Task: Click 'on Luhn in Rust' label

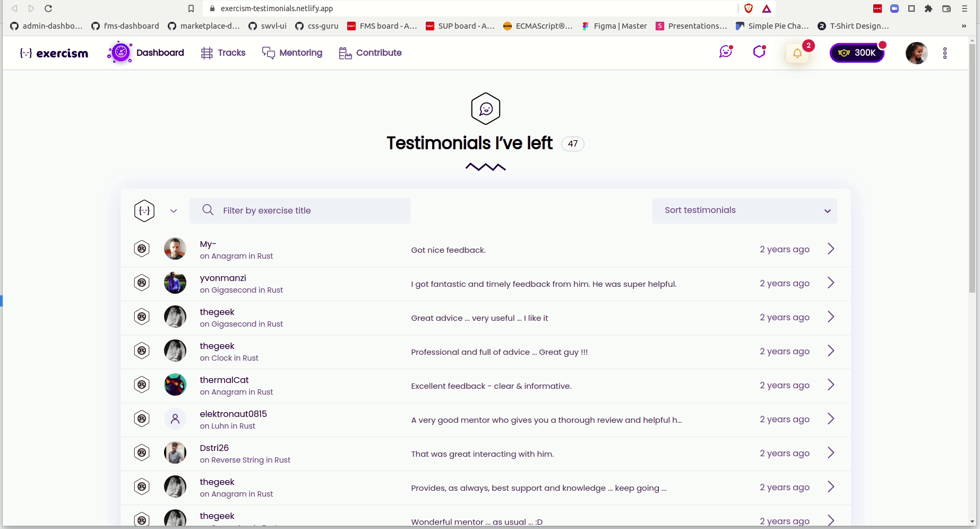Action: tap(227, 426)
